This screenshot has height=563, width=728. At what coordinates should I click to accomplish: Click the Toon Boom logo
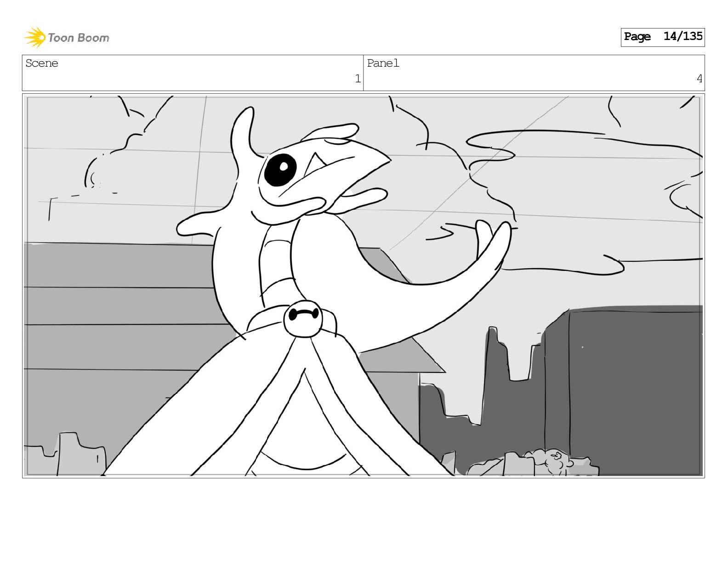pyautogui.click(x=67, y=37)
